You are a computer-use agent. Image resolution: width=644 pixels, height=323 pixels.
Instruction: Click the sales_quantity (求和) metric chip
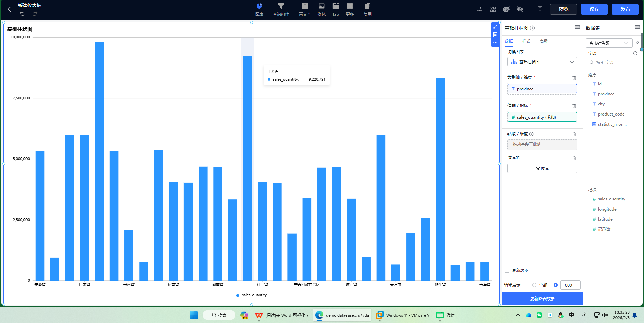[542, 117]
